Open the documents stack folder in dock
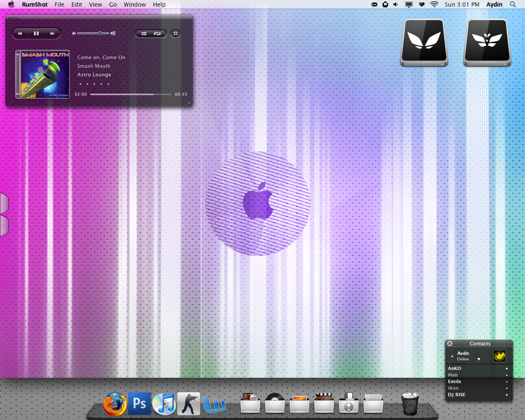This screenshot has height=420, width=525. (250, 403)
